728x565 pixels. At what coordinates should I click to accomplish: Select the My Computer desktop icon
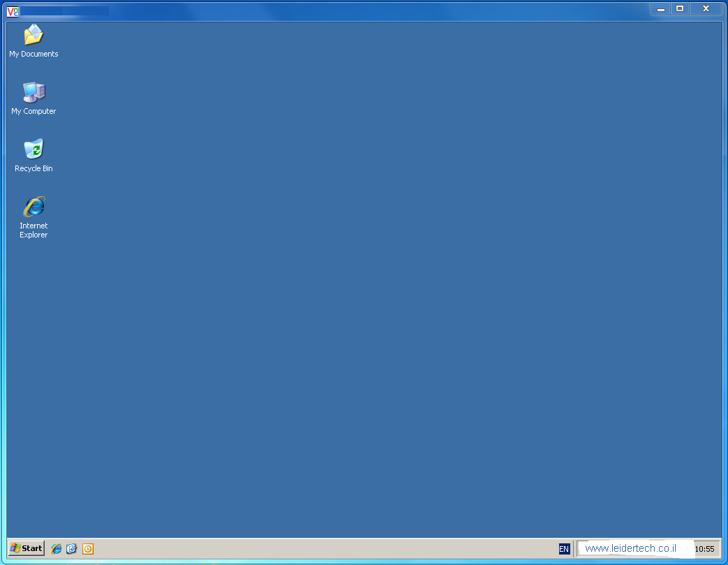(34, 98)
